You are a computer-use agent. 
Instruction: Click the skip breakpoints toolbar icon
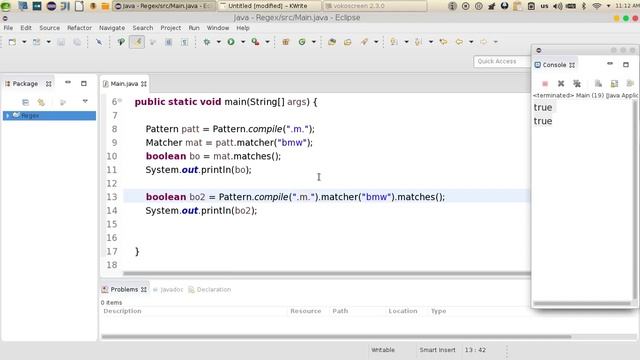coord(99,42)
